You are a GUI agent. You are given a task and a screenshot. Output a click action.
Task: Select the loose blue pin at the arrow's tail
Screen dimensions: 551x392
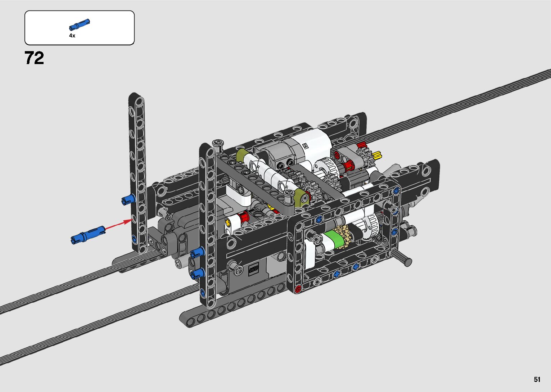[x=88, y=234]
